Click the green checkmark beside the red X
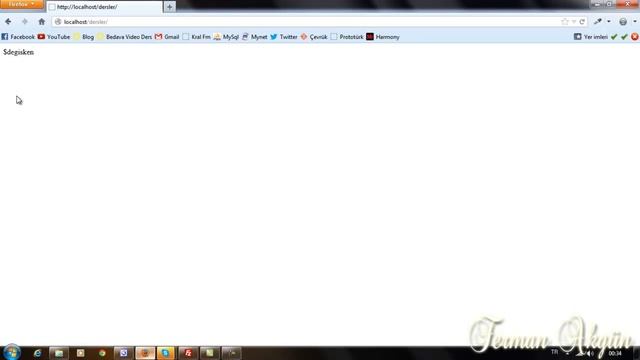The image size is (640, 360). point(624,37)
